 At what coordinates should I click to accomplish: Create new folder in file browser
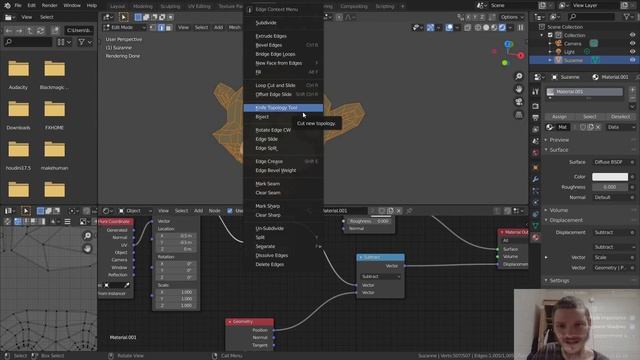pos(55,31)
